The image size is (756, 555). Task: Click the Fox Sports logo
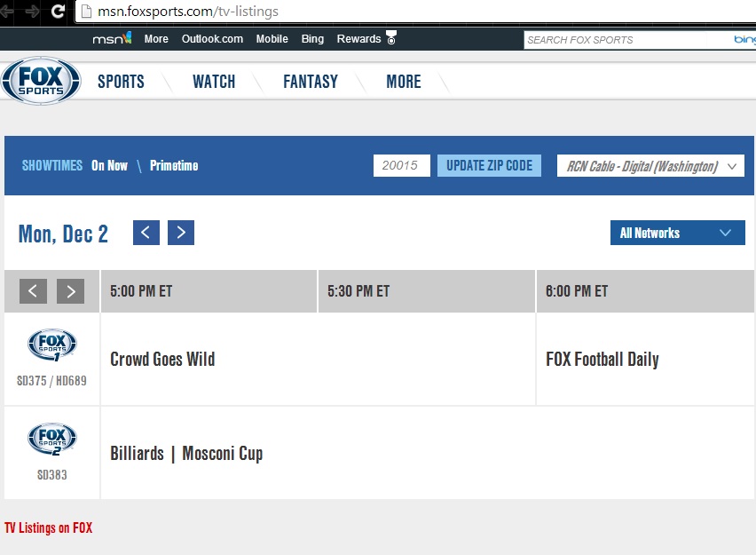point(41,82)
